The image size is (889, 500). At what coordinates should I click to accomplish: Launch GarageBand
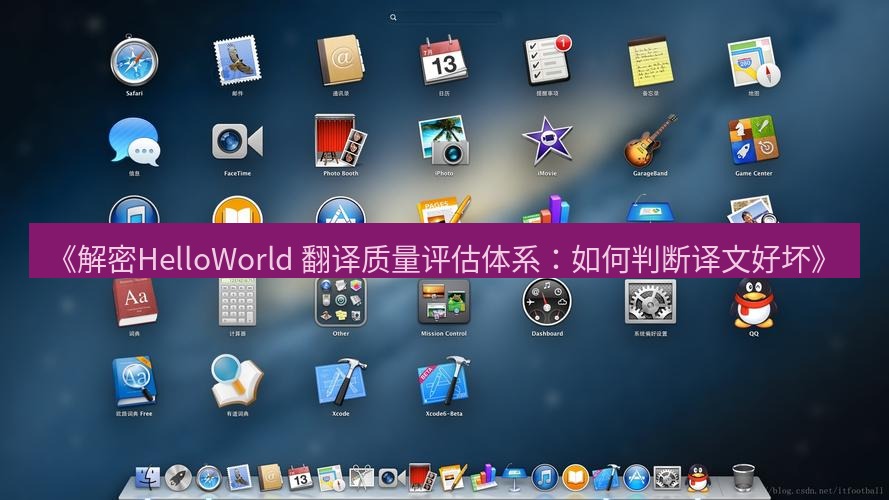coord(650,142)
